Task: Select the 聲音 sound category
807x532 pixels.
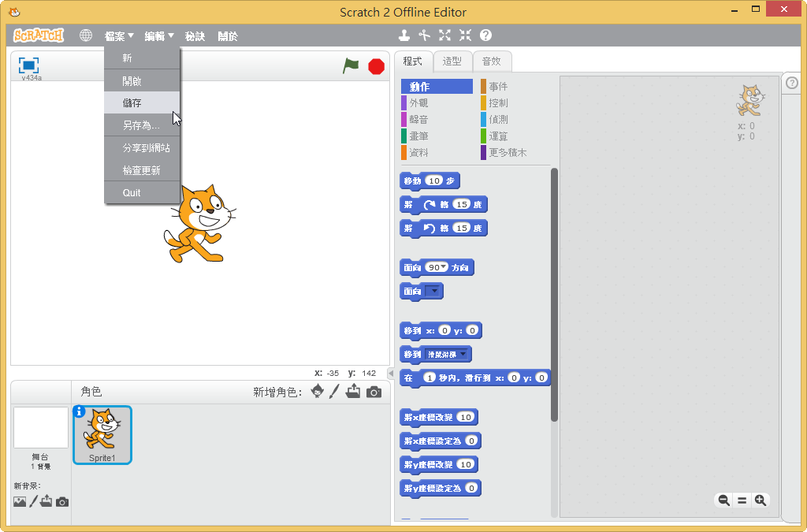Action: coord(437,119)
